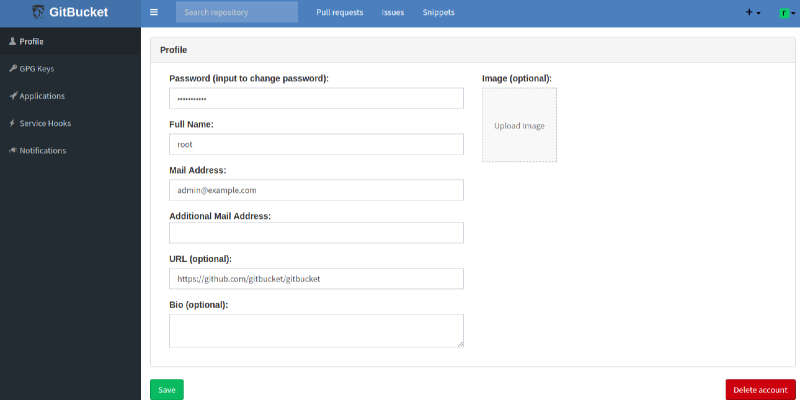
Task: Click the GPG Keys key icon
Action: tap(12, 69)
